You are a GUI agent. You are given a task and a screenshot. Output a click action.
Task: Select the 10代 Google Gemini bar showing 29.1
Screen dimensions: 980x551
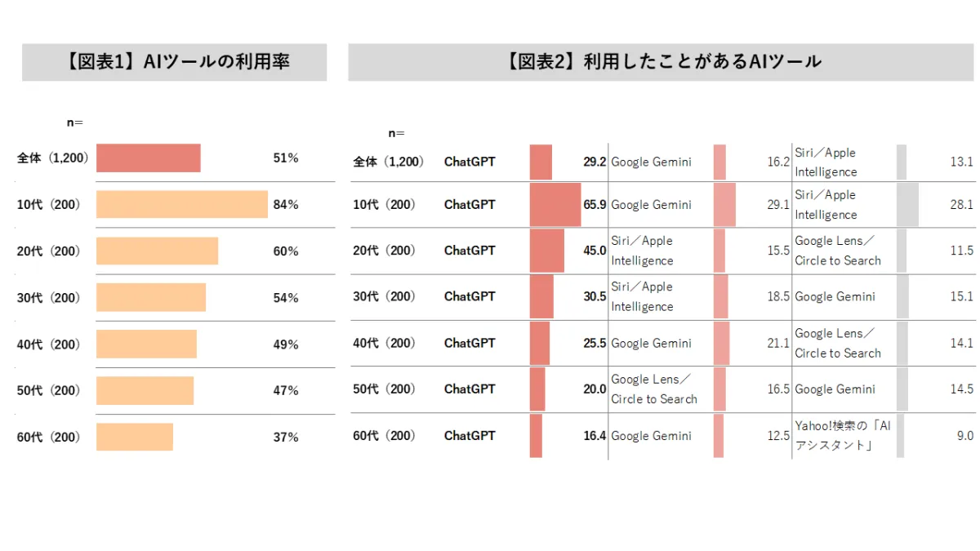click(x=724, y=204)
